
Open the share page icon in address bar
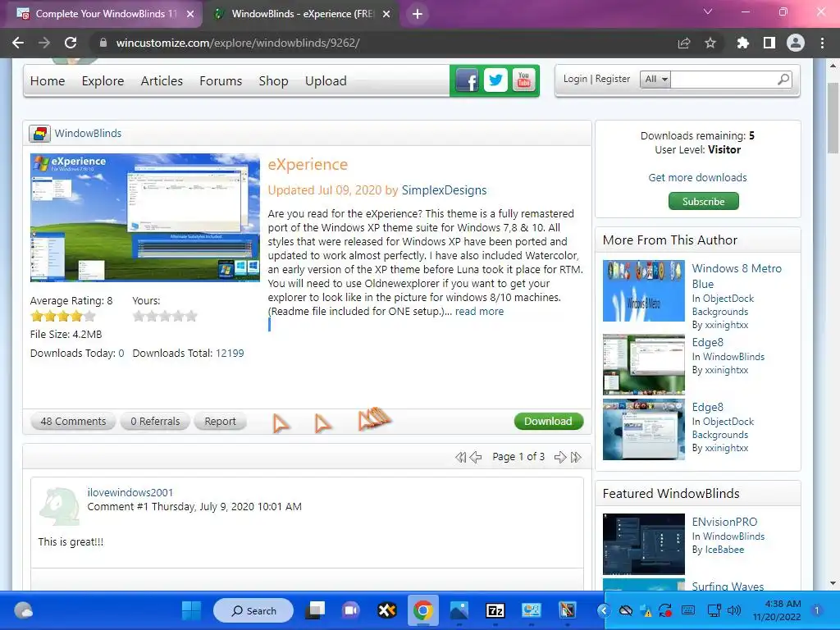[684, 43]
